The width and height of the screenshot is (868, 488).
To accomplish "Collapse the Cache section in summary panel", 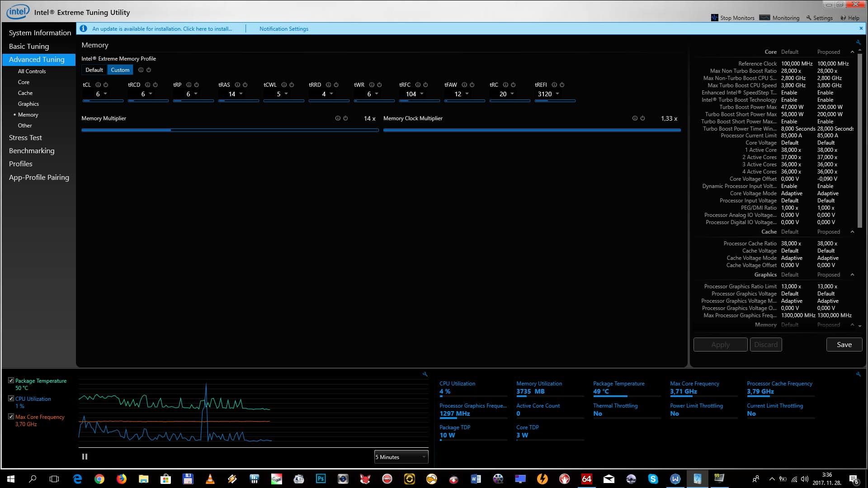I will click(x=852, y=232).
